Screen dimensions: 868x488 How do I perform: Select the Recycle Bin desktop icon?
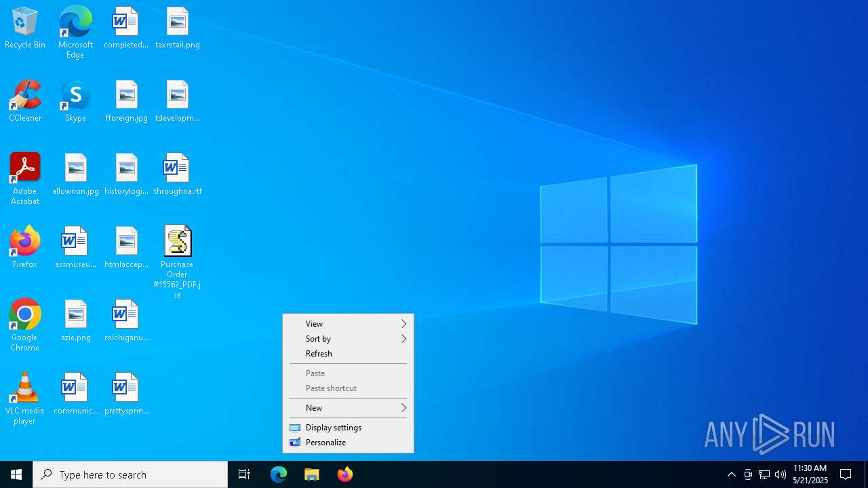pos(25,28)
